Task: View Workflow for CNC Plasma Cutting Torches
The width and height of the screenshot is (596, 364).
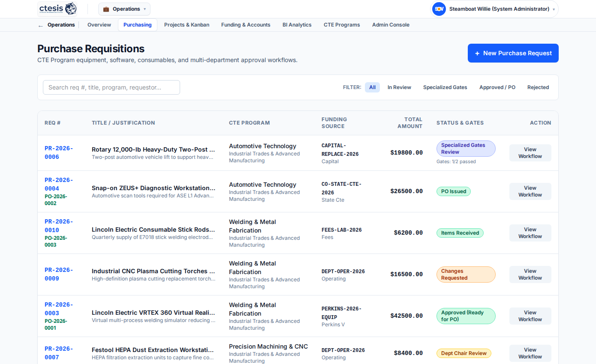Action: coord(530,274)
